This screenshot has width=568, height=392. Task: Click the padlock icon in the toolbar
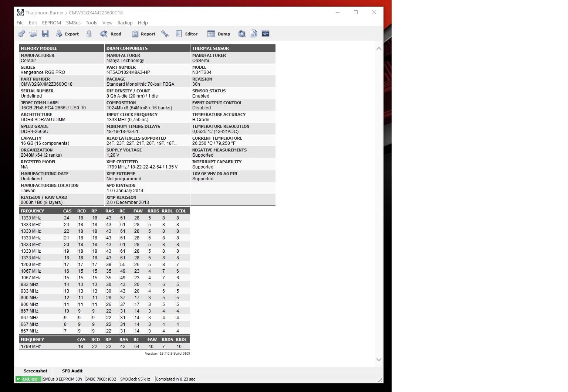click(x=89, y=34)
